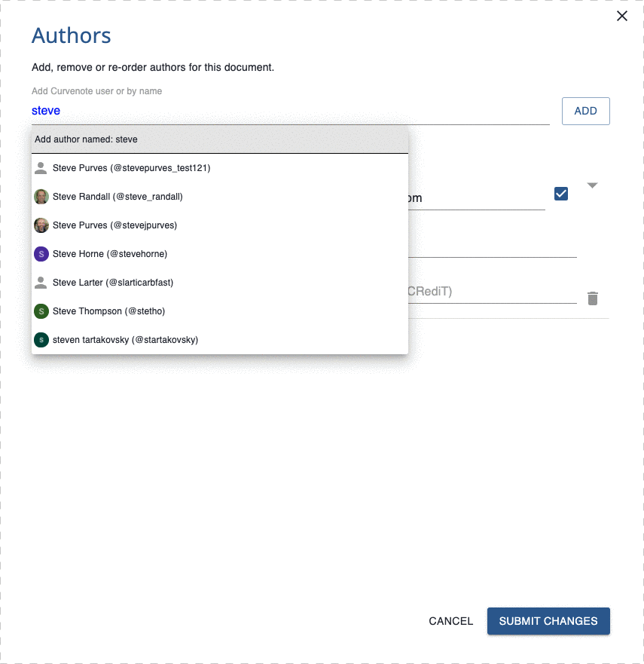The image size is (644, 664).
Task: Click the author search field containing "steve"
Action: coord(290,111)
